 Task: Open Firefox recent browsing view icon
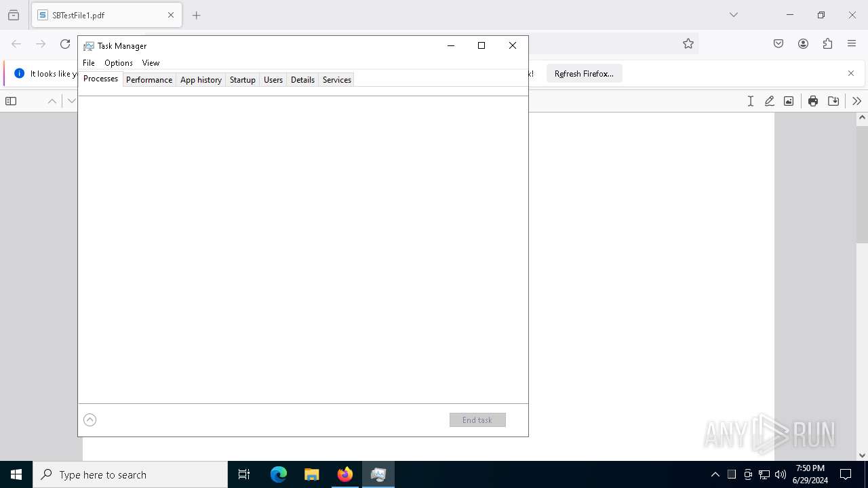pos(14,15)
